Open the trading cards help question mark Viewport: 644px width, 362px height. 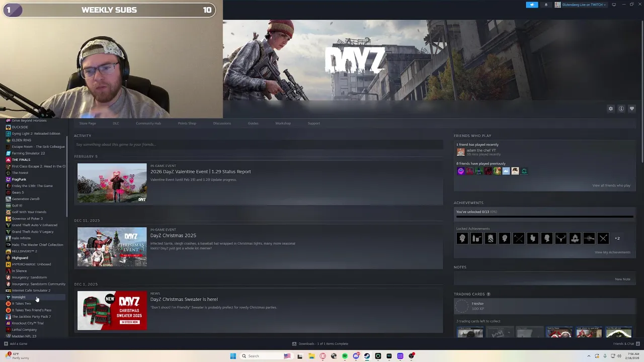(488, 294)
